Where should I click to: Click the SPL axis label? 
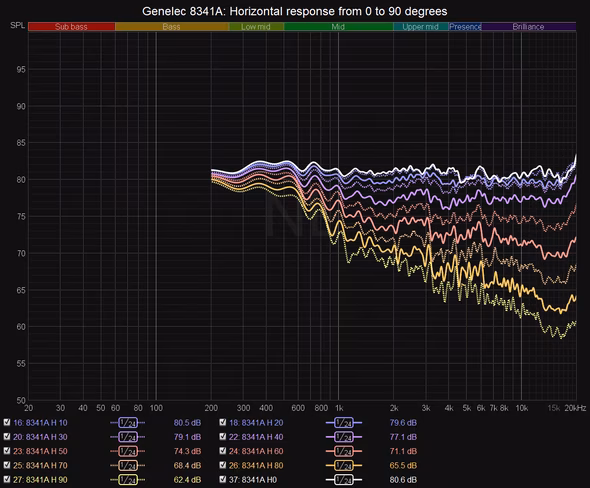pos(17,25)
